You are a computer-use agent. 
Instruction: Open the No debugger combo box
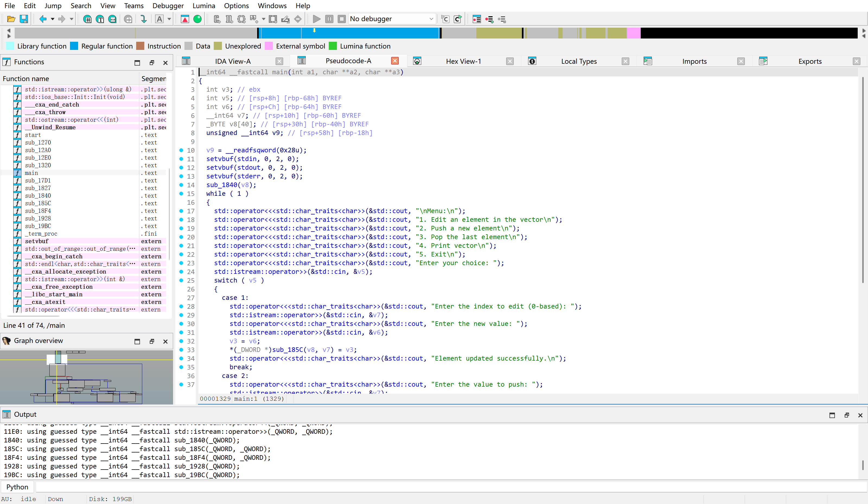coord(392,19)
